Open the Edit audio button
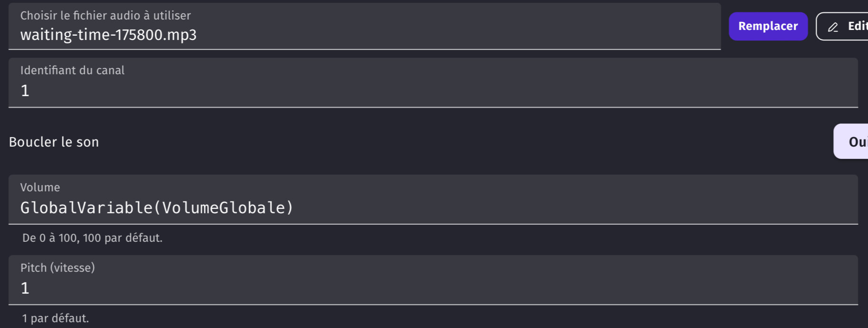Viewport: 868px width, 328px height. (x=843, y=26)
